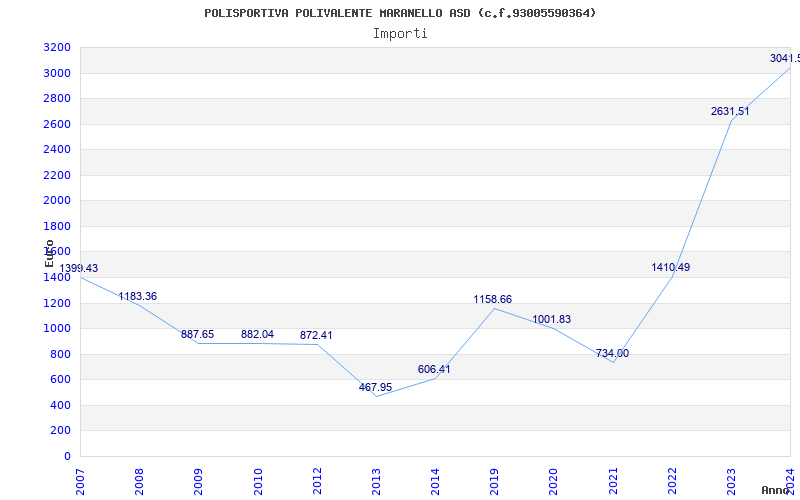Click the data label 606.41

click(434, 369)
